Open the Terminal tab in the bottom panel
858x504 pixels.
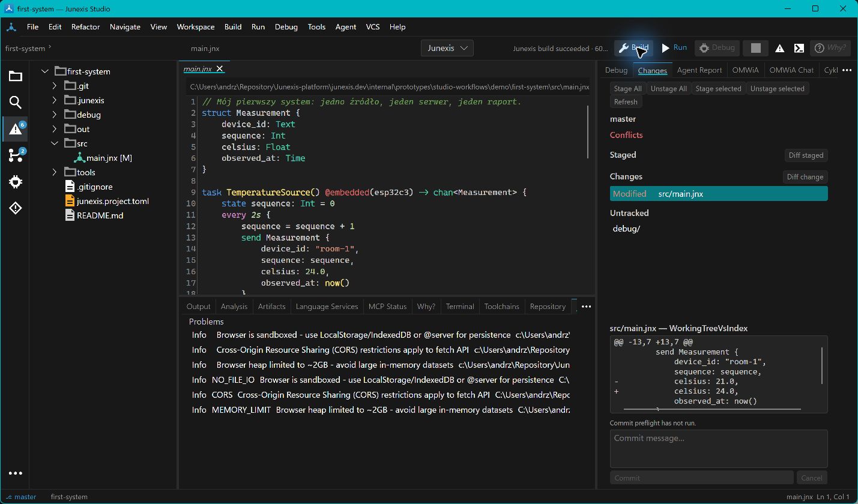(x=460, y=307)
